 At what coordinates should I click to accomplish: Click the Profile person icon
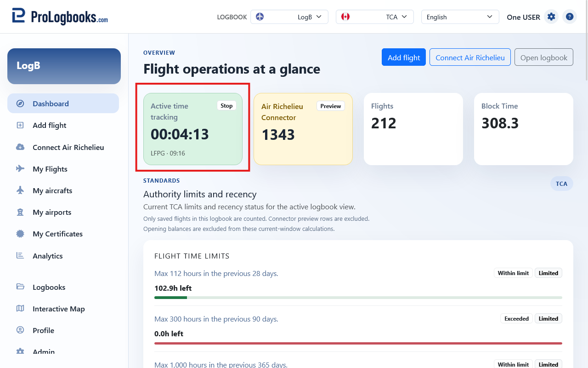pyautogui.click(x=20, y=330)
